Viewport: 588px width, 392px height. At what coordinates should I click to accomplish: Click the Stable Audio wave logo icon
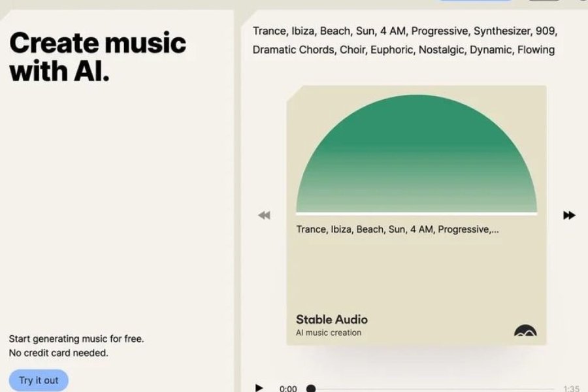tap(525, 331)
